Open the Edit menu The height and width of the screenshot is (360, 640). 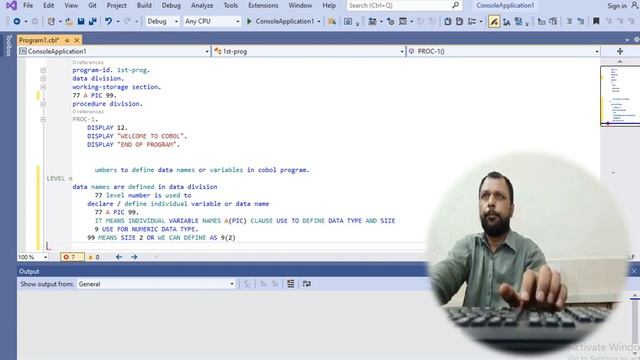pos(49,5)
